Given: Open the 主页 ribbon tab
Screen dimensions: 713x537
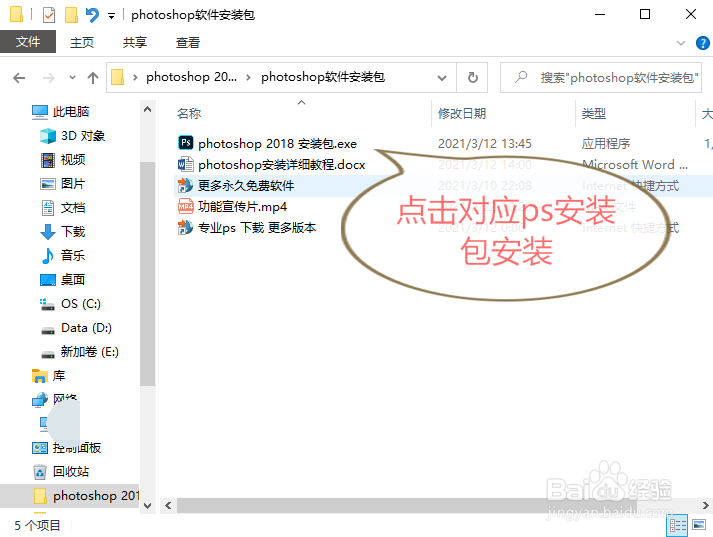Looking at the screenshot, I should coord(82,43).
